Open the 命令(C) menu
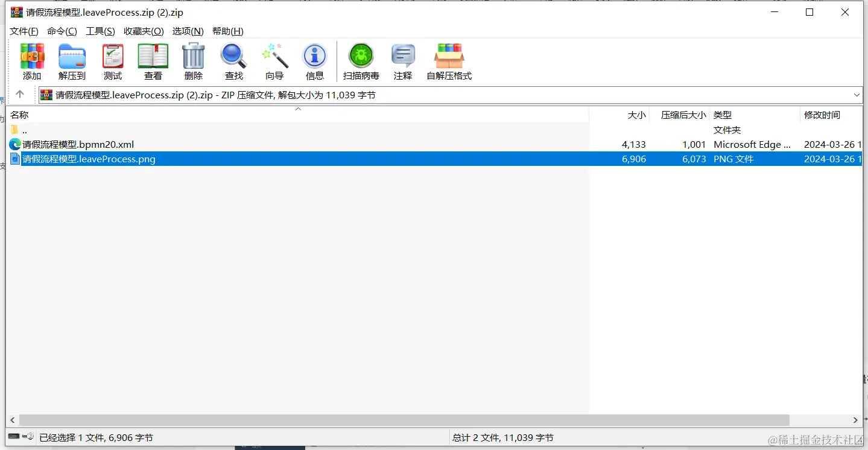868x450 pixels. [x=62, y=31]
